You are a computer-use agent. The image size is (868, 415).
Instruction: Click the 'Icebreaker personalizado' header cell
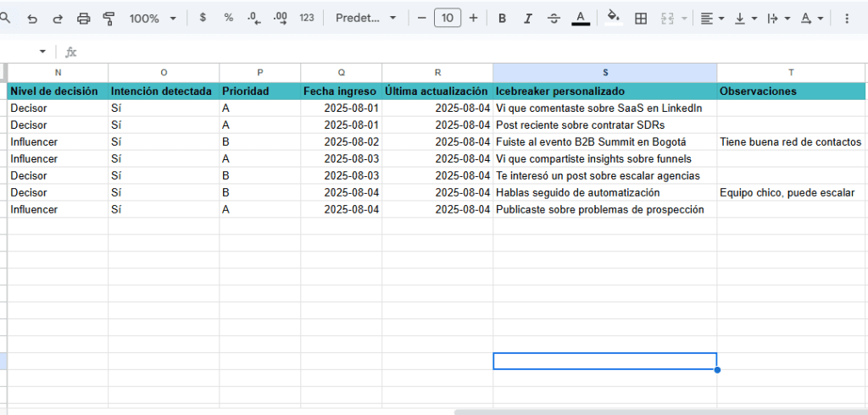[604, 91]
